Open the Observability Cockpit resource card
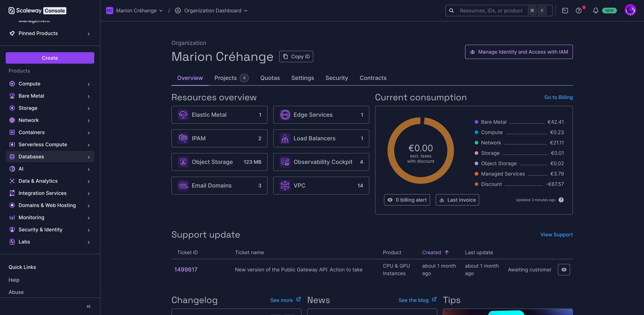This screenshot has height=315, width=644. click(x=321, y=162)
